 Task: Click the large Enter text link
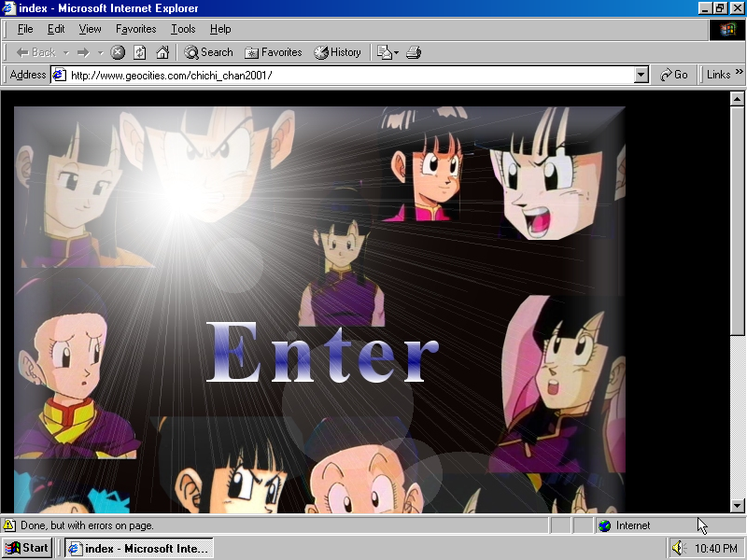(x=321, y=353)
